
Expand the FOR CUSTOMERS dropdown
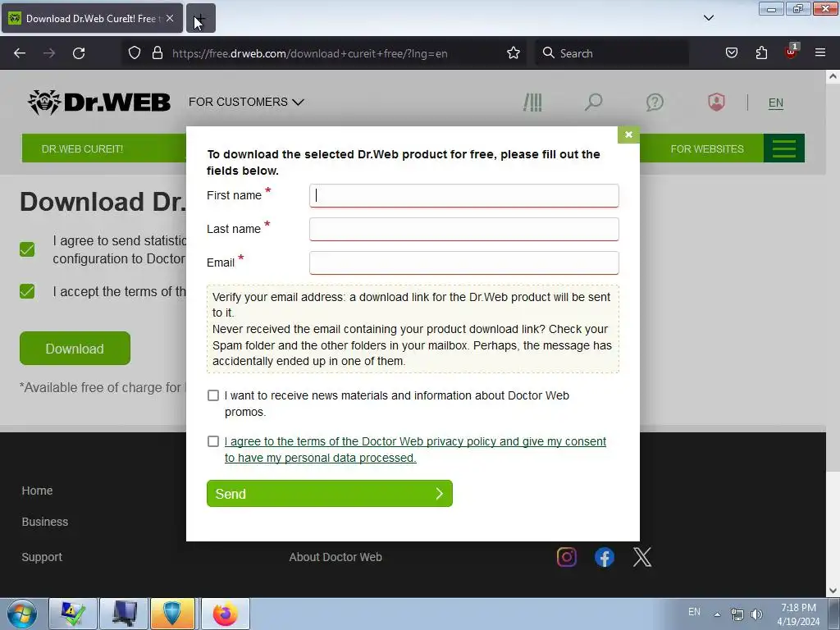246,102
